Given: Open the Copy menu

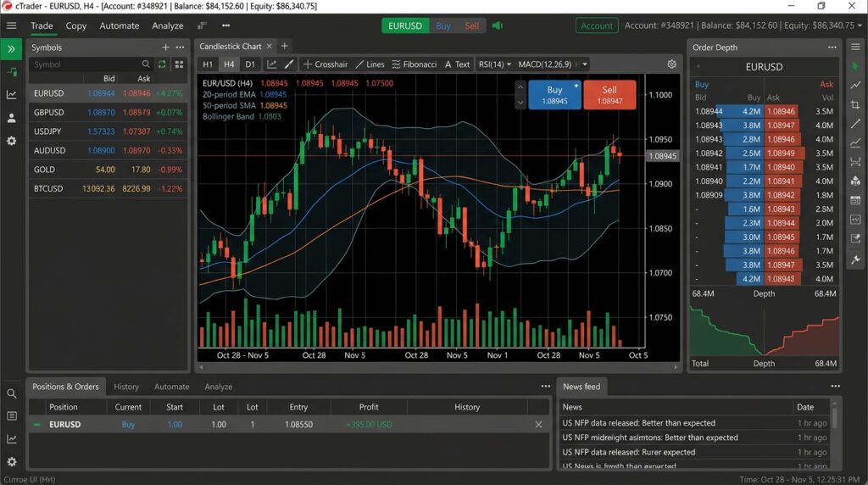Looking at the screenshot, I should coord(75,25).
